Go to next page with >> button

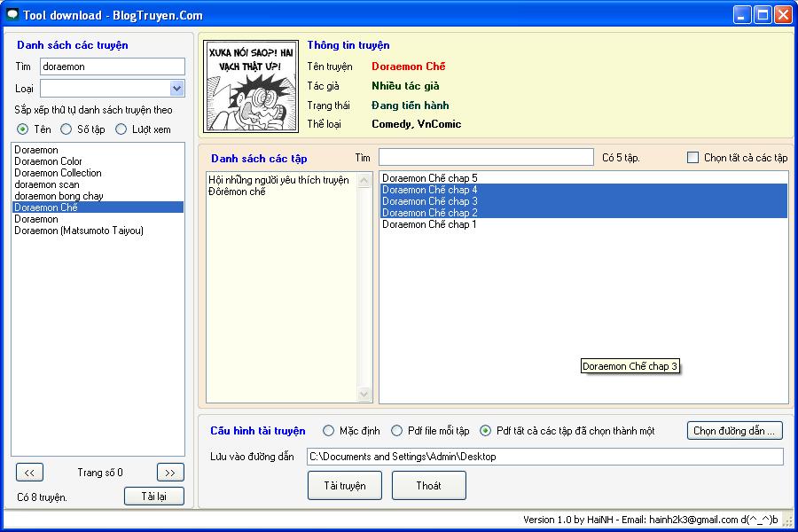(170, 473)
